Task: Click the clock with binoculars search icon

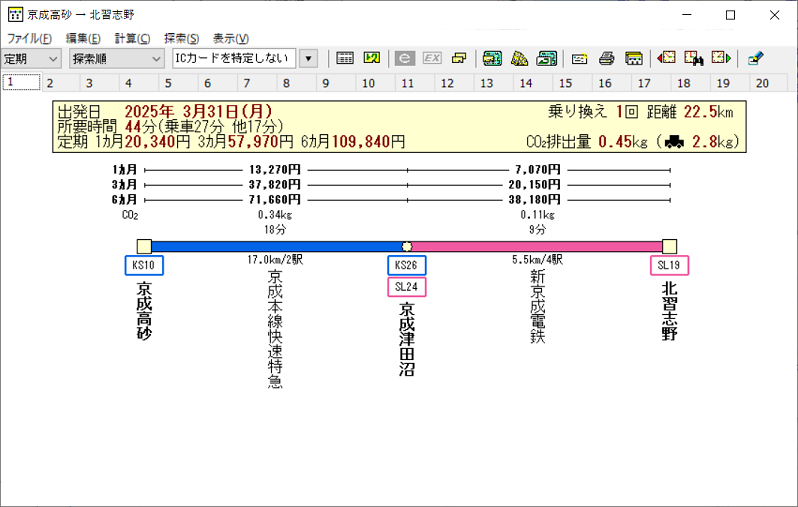Action: (694, 59)
